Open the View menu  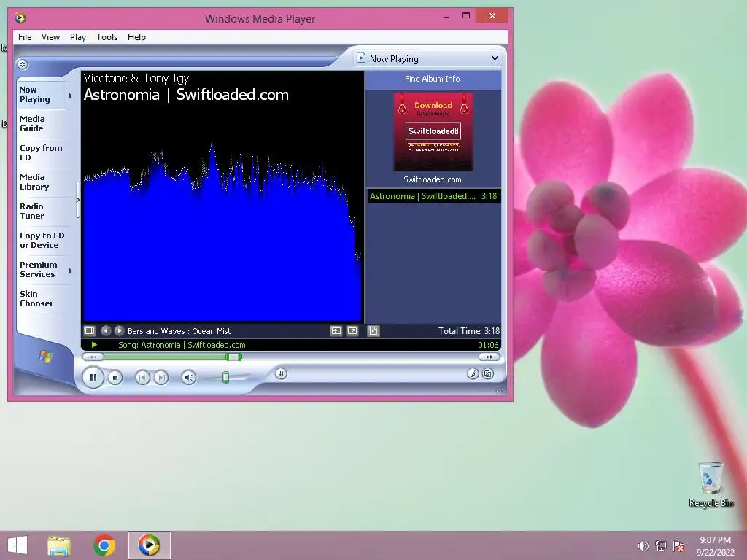[x=50, y=37]
